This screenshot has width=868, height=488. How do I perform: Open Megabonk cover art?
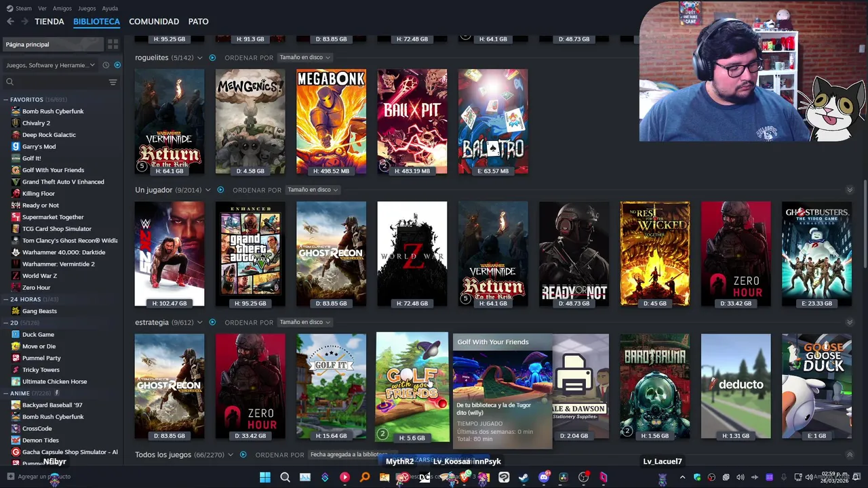[331, 122]
